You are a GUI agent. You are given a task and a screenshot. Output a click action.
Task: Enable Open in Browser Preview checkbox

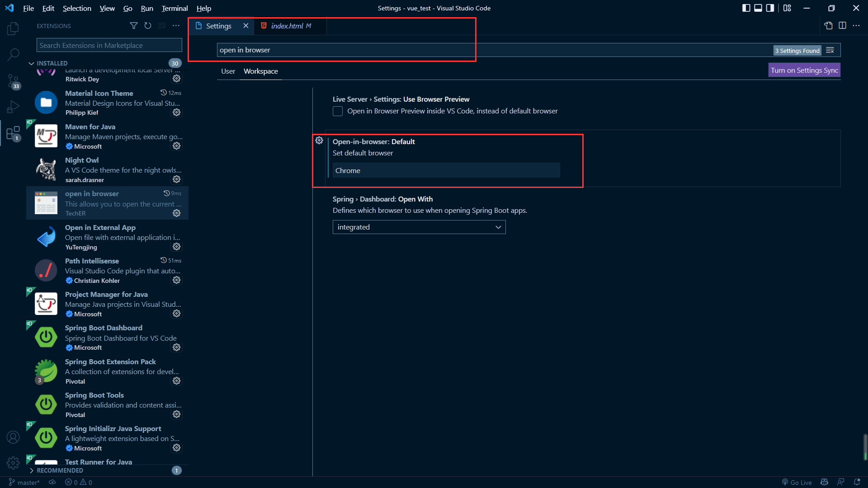(x=338, y=111)
